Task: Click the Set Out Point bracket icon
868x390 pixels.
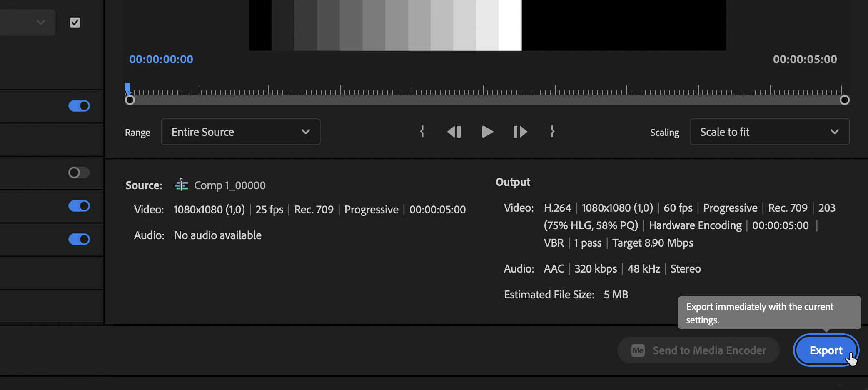Action: (552, 132)
